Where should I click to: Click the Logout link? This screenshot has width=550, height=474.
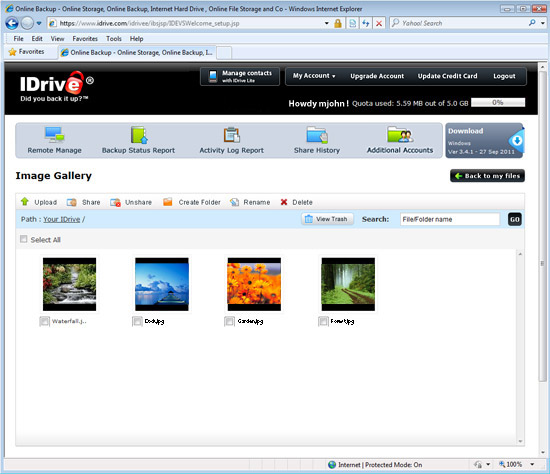click(504, 76)
